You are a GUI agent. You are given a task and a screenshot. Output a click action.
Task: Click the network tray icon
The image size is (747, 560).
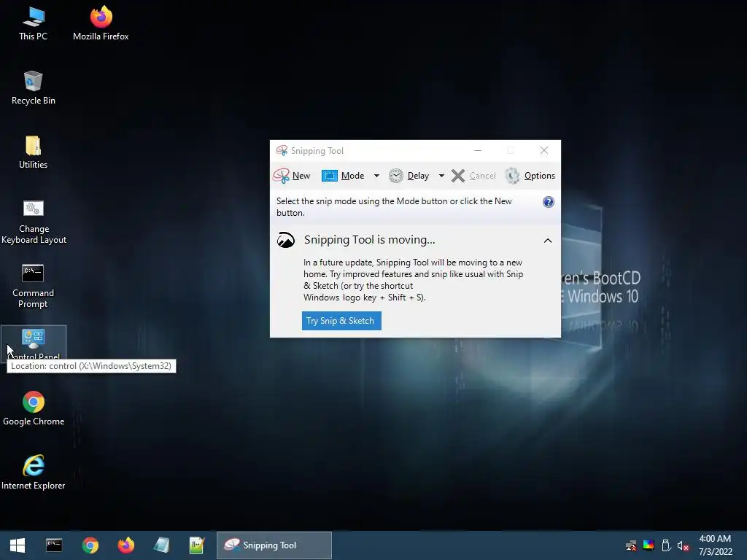coord(631,545)
